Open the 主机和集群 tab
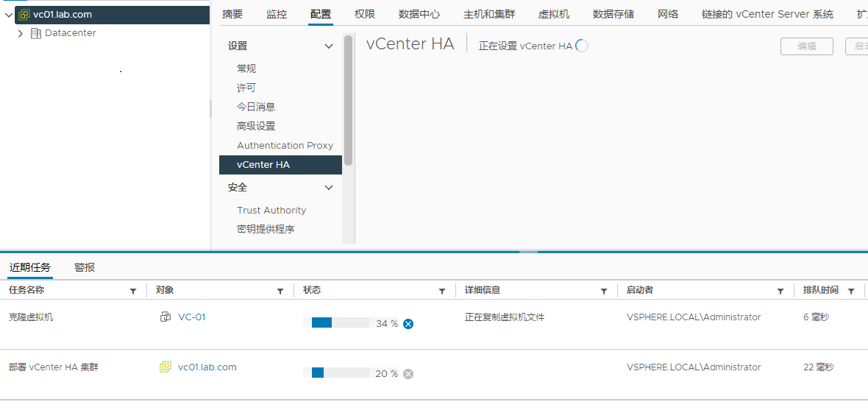The image size is (868, 416). pos(489,15)
